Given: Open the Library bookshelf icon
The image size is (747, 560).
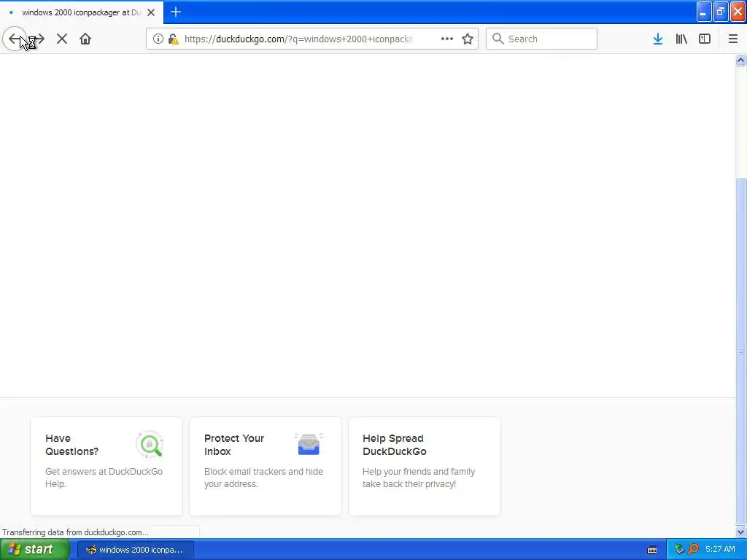Looking at the screenshot, I should 681,39.
